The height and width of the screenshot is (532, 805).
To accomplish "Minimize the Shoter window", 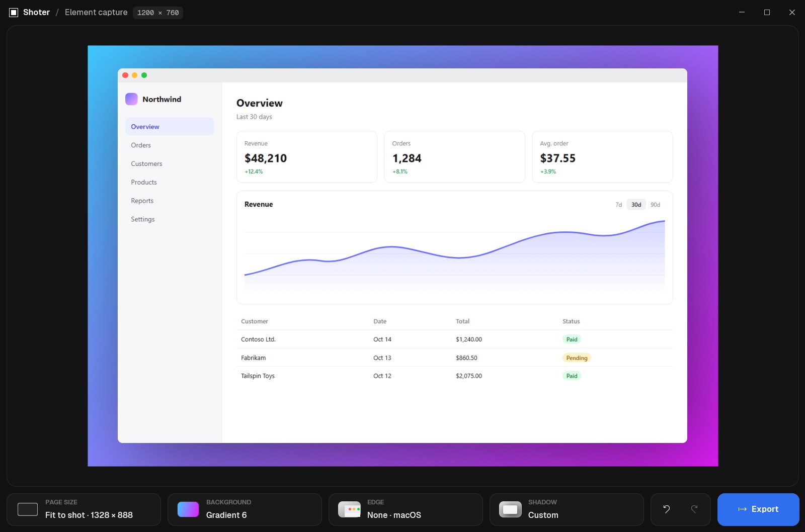I will pos(742,13).
